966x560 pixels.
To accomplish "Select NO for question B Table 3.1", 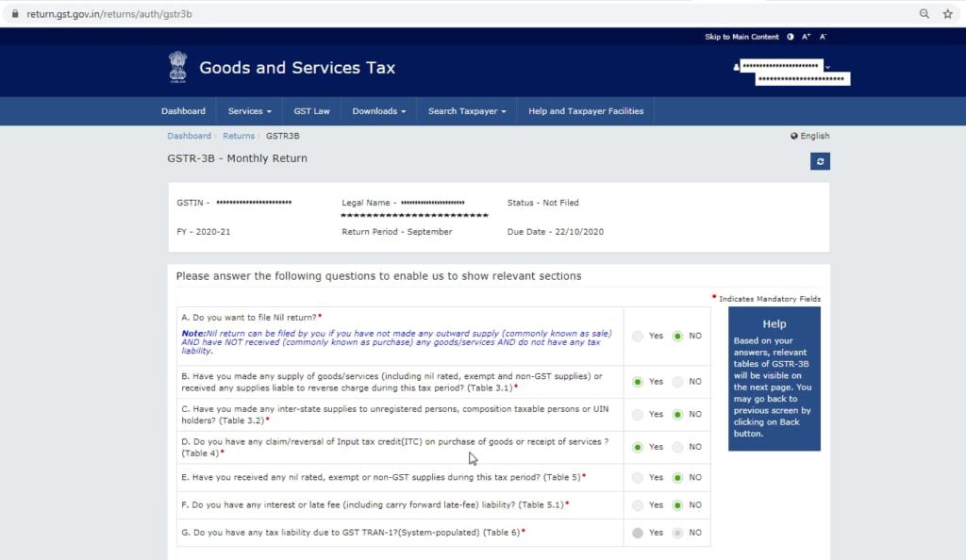I will click(677, 382).
